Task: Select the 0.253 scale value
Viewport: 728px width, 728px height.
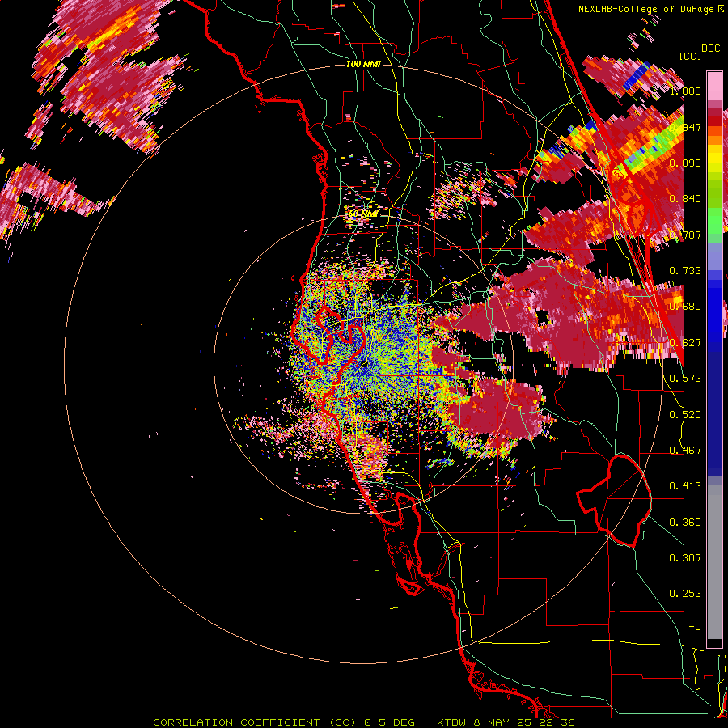Action: (685, 594)
